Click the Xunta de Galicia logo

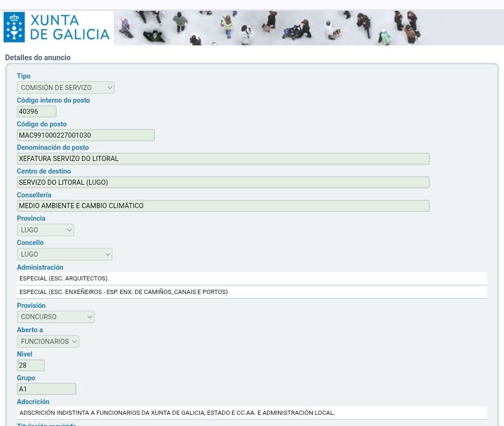(57, 28)
